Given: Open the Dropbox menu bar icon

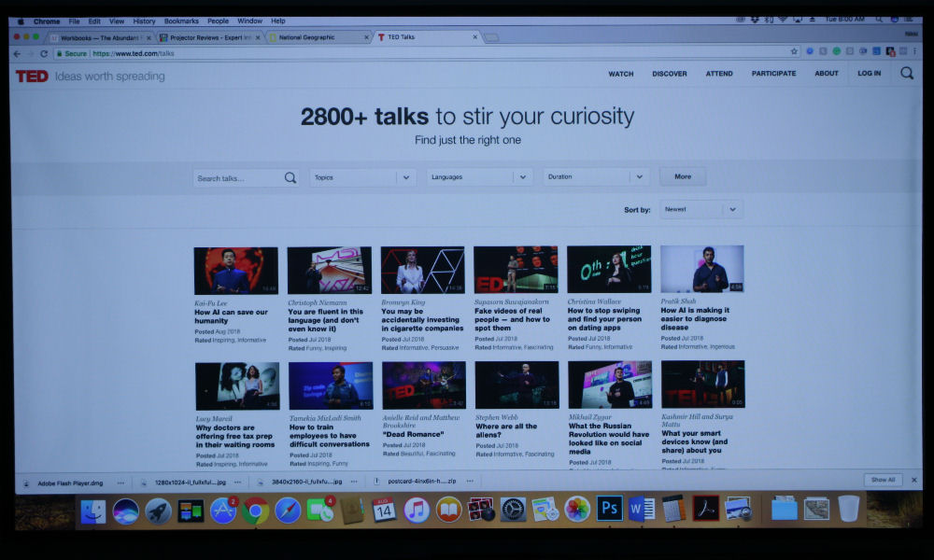Looking at the screenshot, I should coord(755,19).
